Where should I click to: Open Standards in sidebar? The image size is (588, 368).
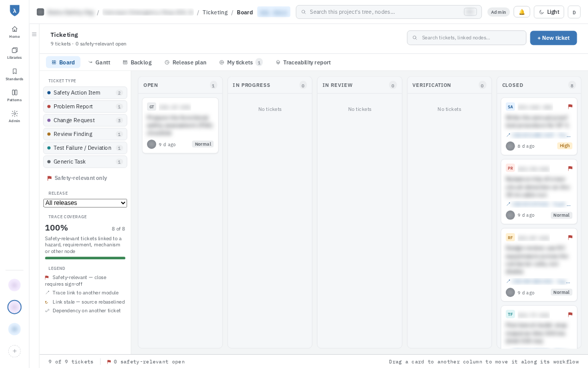(14, 74)
